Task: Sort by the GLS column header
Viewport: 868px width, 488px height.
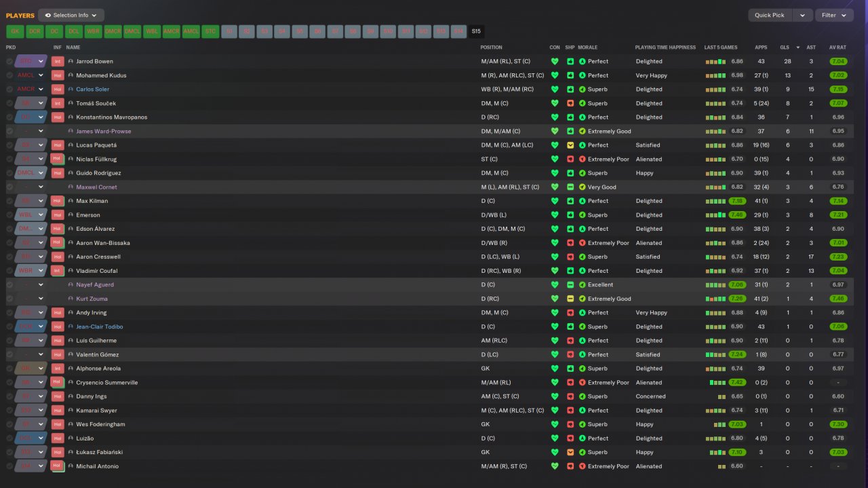Action: 785,48
